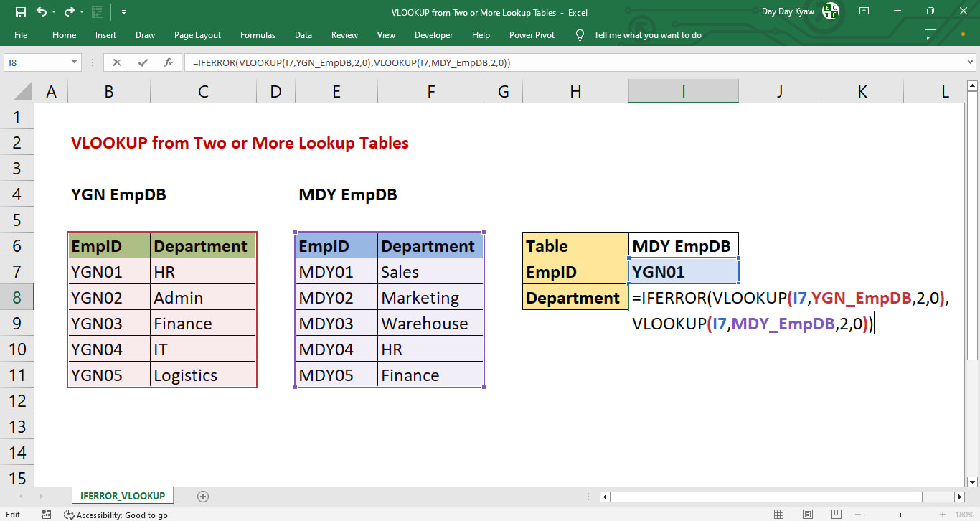Select column K header

pos(862,91)
